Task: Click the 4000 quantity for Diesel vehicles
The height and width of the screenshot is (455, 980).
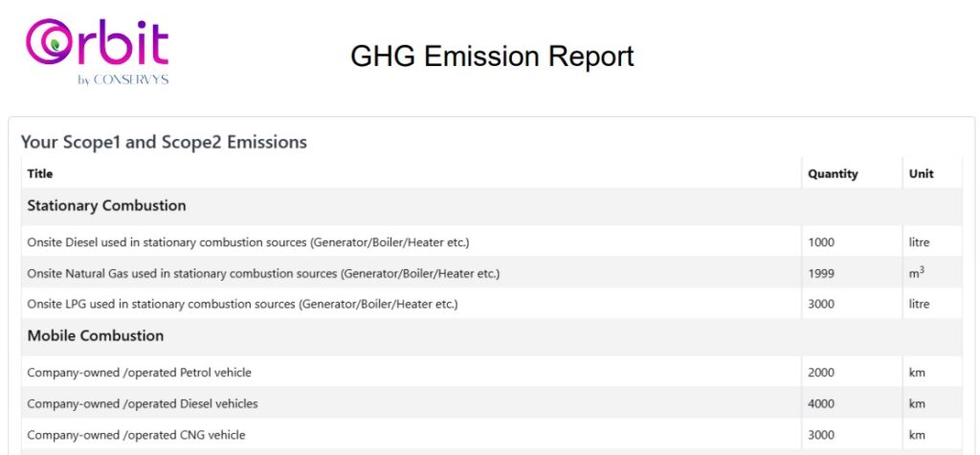Action: tap(820, 403)
